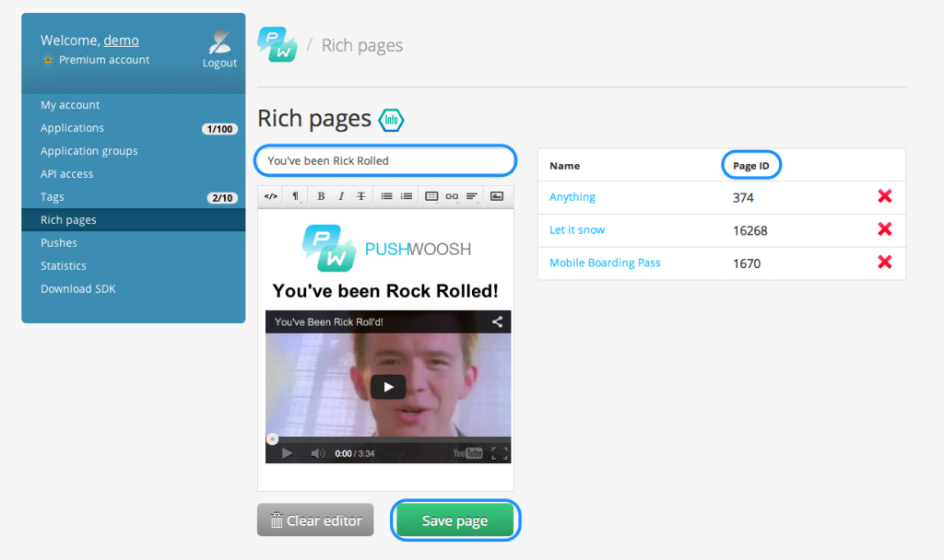This screenshot has height=560, width=944.
Task: Switch the video to fullscreen
Action: [500, 453]
